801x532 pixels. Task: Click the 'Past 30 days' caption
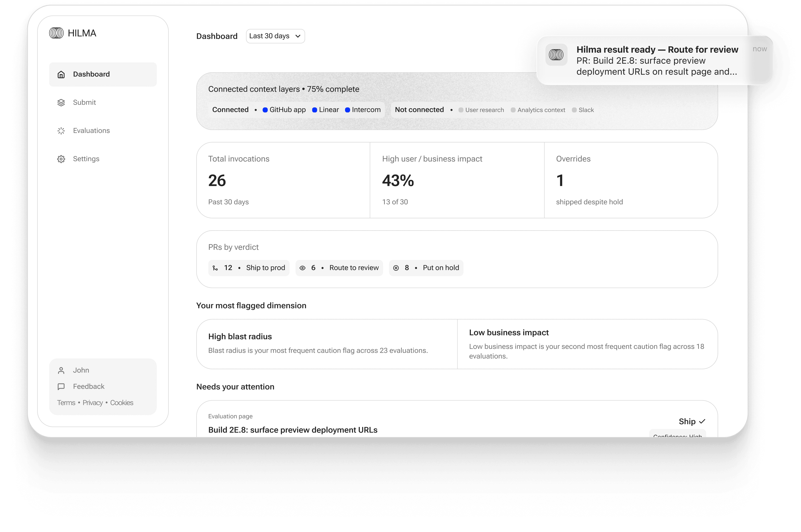point(228,202)
